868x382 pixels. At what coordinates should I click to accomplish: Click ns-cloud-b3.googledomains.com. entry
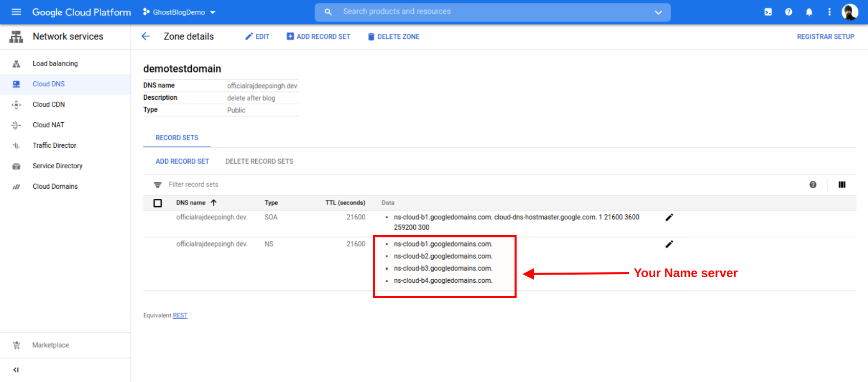(x=443, y=268)
